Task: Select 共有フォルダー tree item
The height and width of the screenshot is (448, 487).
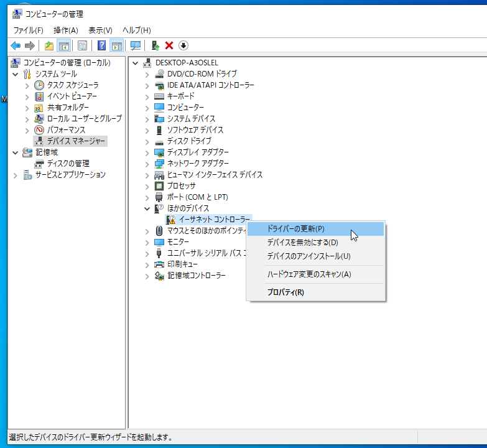Action: [68, 108]
